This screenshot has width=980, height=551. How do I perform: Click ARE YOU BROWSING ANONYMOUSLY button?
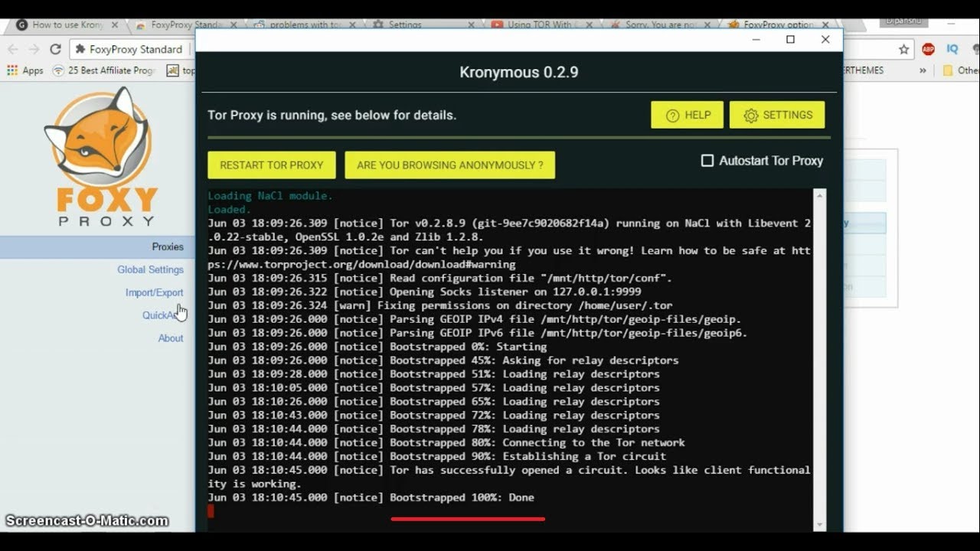point(449,165)
